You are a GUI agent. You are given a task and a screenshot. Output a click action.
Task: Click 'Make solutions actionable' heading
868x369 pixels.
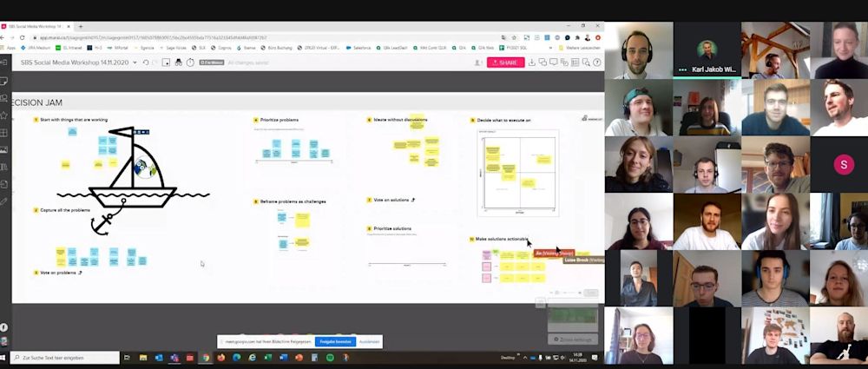(502, 239)
